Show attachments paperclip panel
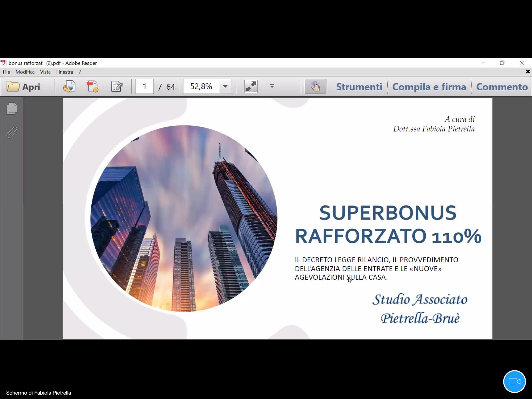 click(12, 132)
